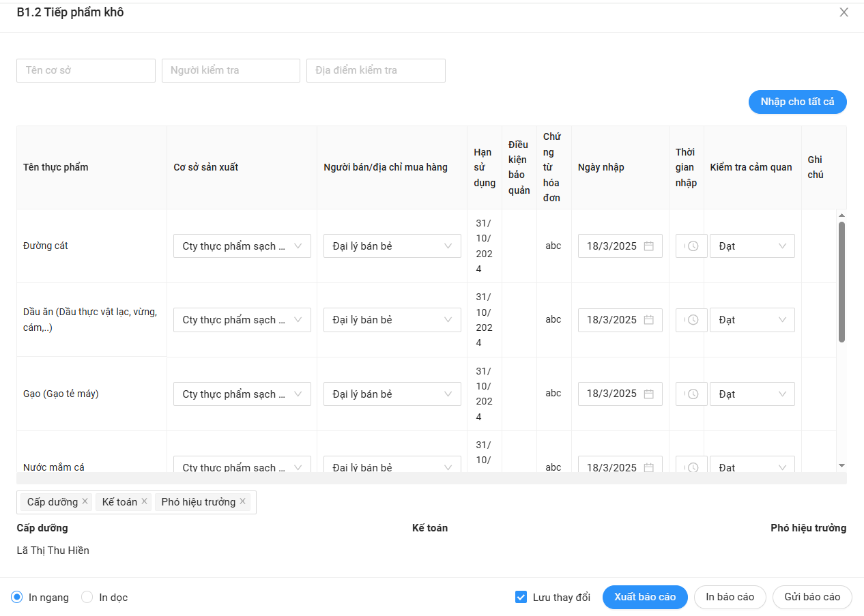
Task: Open calendar picker for Dầu ăn row
Action: [648, 320]
